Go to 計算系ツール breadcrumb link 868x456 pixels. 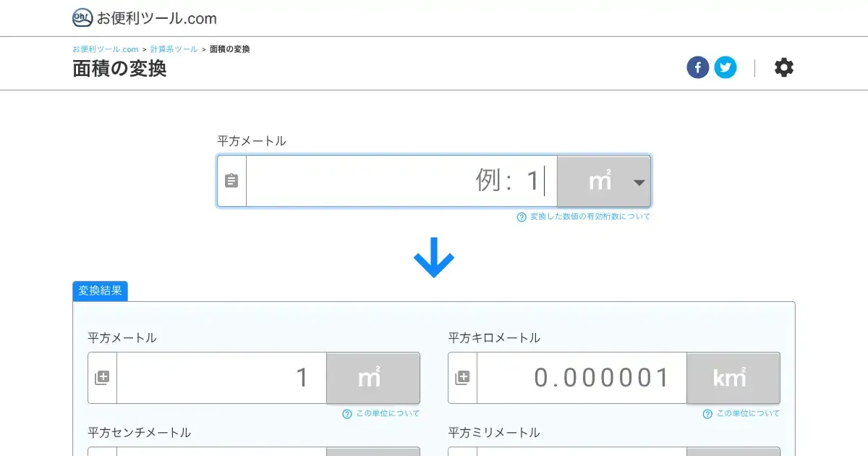[x=174, y=49]
